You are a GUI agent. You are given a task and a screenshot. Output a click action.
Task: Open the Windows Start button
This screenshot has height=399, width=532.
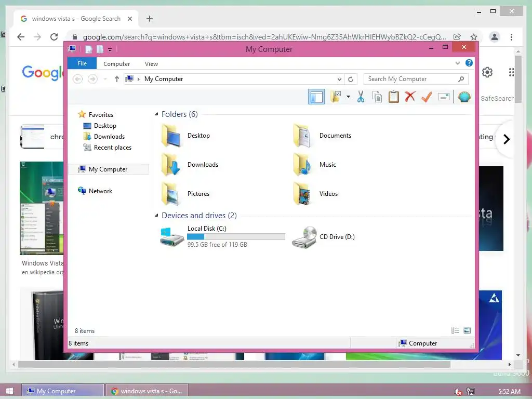[x=9, y=391]
